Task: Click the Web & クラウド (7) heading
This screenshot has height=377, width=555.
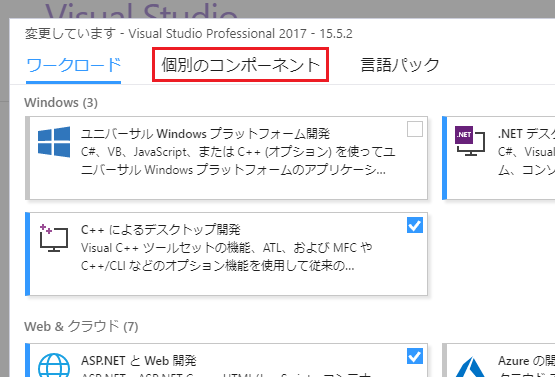Action: pyautogui.click(x=81, y=326)
